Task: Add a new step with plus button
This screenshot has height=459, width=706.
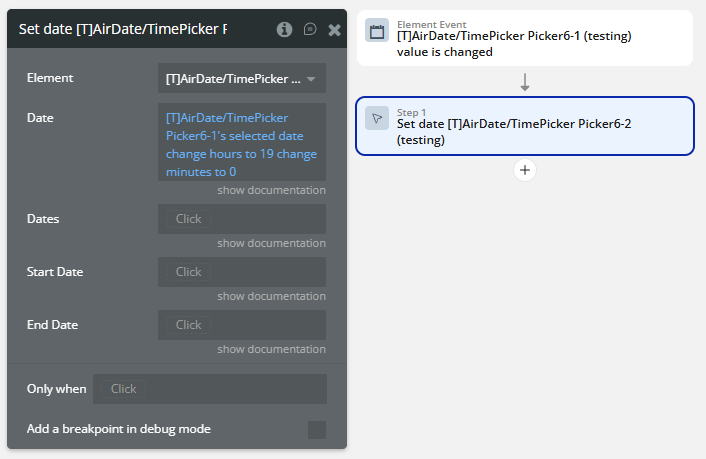Action: tap(525, 170)
